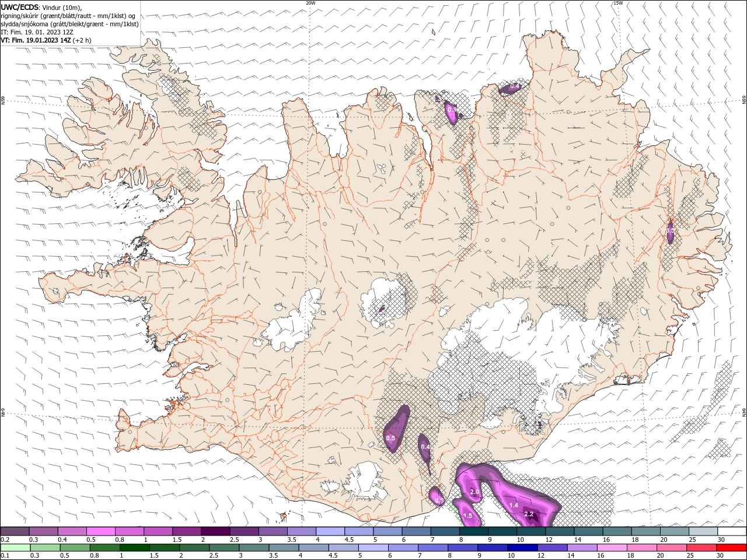Viewport: 747px width, 560px height.
Task: Click the 0.1 label under the lower legend
Action: [x=5, y=556]
